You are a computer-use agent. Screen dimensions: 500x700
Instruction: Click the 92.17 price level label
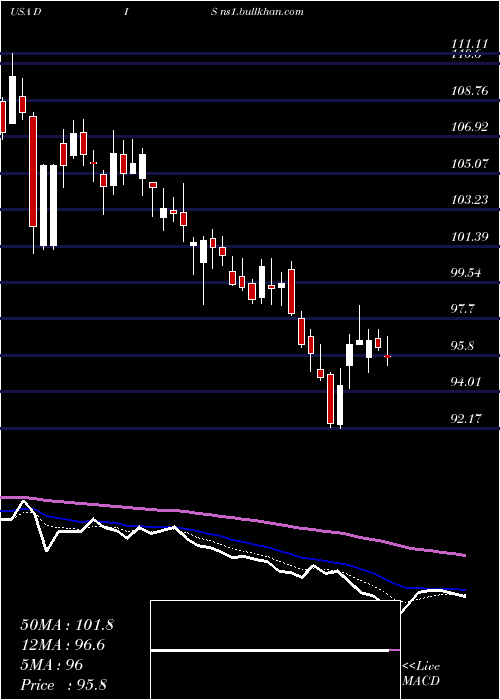tap(466, 418)
